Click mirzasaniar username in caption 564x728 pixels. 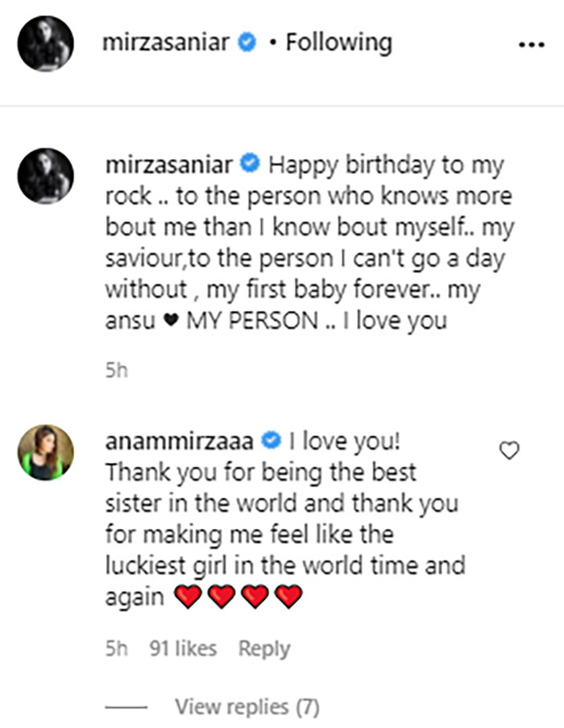pyautogui.click(x=169, y=165)
